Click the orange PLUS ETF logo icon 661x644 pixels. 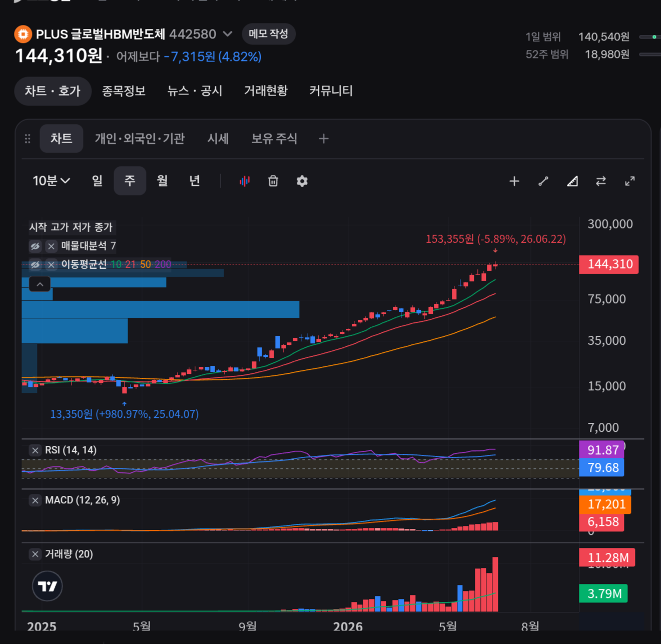pyautogui.click(x=23, y=34)
